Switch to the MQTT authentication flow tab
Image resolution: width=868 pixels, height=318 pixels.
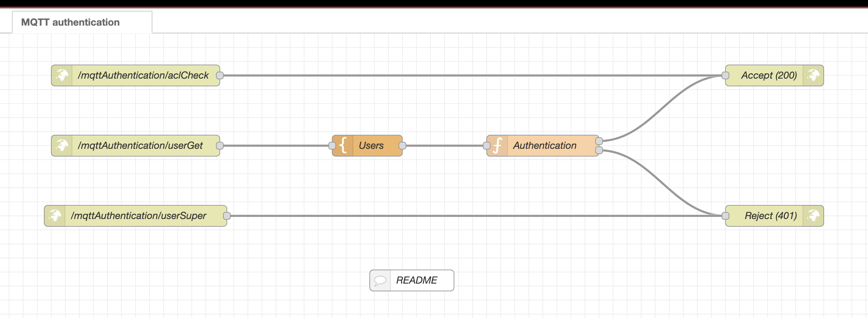point(70,22)
